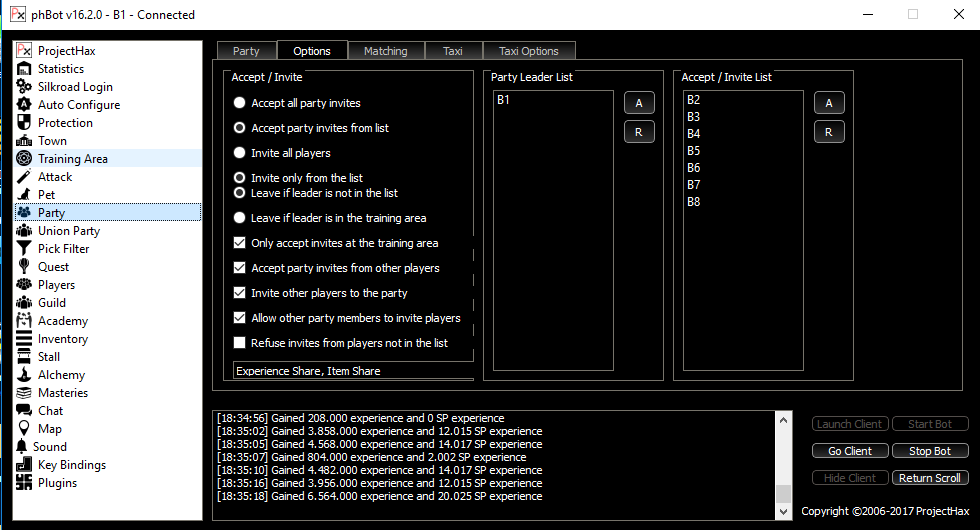The image size is (980, 530).
Task: Select B5 in the Accept / Invite List
Action: (x=694, y=151)
